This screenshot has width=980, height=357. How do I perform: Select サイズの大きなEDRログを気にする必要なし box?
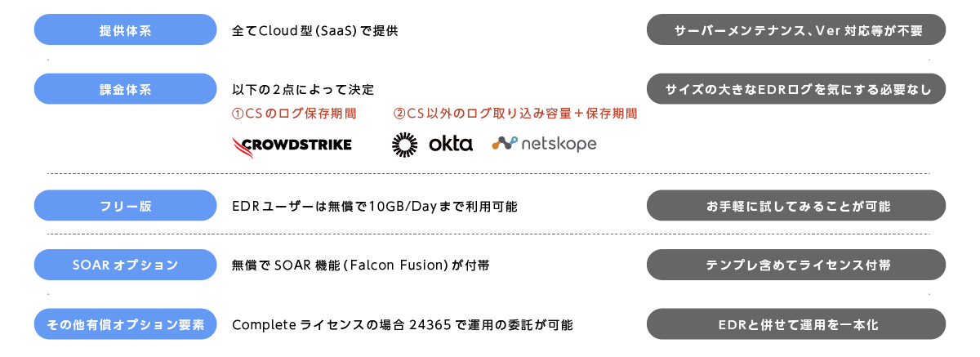[795, 89]
